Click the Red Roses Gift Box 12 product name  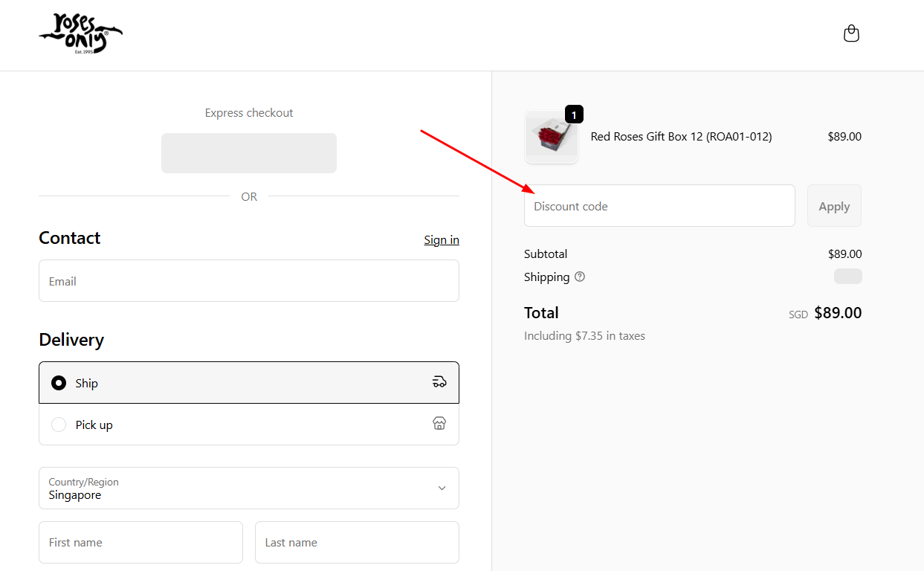coord(681,137)
